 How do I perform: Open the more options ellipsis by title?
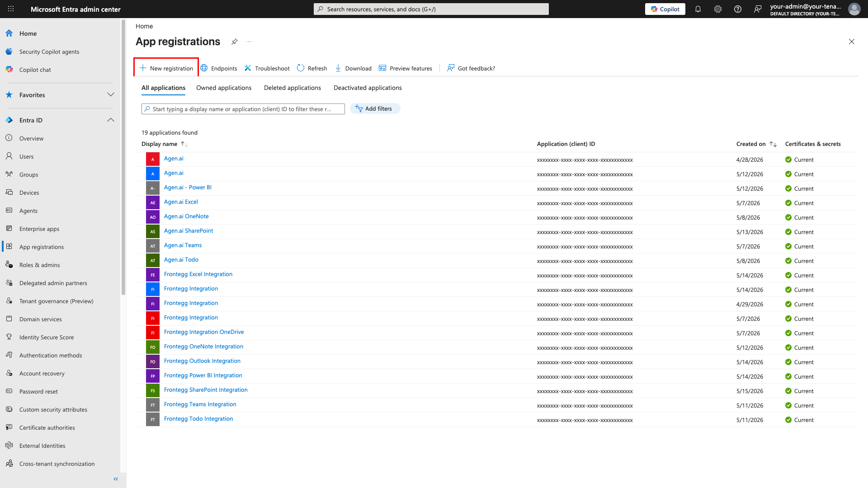click(x=249, y=42)
